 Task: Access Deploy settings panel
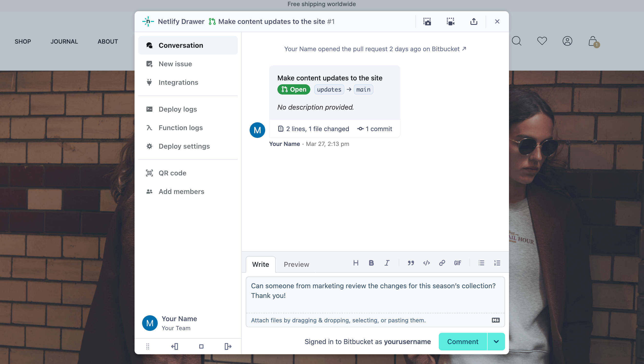(184, 146)
